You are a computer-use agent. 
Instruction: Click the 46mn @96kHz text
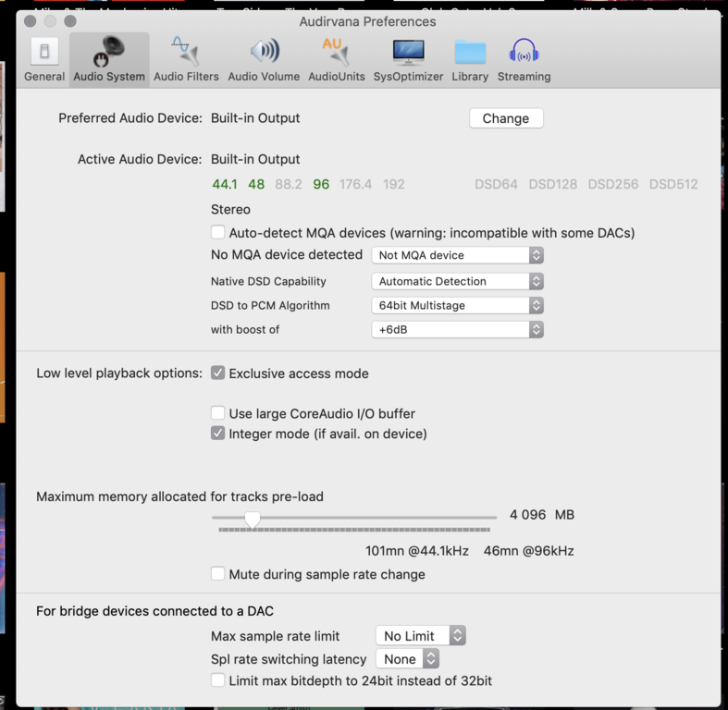(x=529, y=551)
